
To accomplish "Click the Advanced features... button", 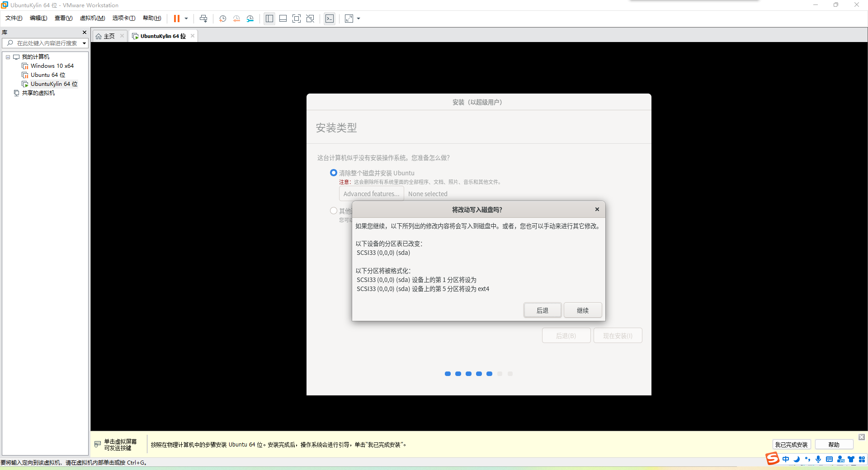I will click(371, 194).
